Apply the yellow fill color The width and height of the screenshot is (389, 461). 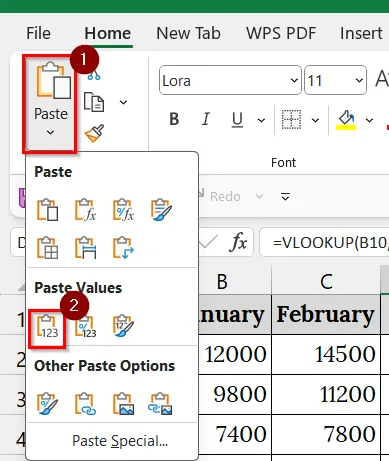pyautogui.click(x=346, y=120)
